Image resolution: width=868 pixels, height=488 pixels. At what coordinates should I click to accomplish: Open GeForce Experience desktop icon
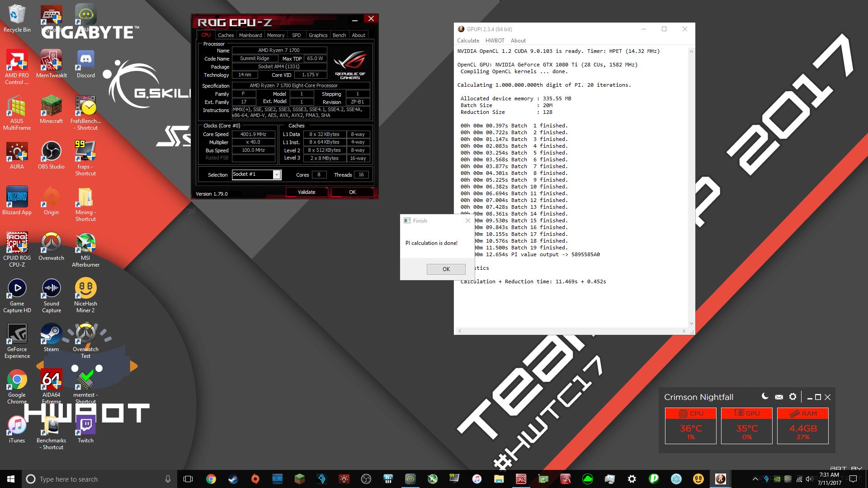point(17,341)
